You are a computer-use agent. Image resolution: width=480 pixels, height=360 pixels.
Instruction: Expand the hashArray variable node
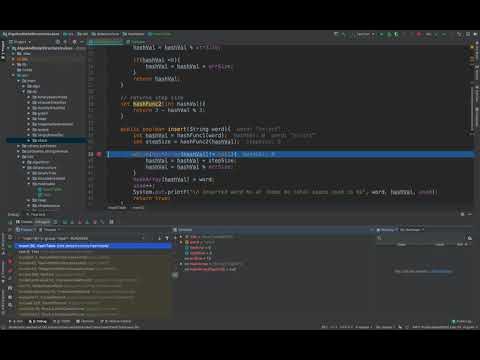(181, 264)
